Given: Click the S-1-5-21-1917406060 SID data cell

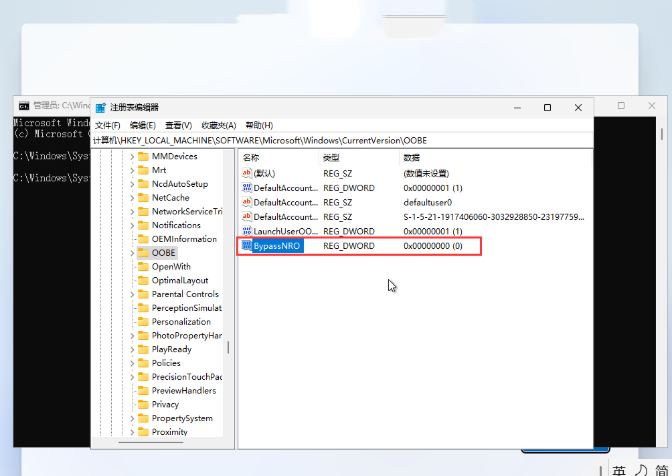Looking at the screenshot, I should pos(494,217).
